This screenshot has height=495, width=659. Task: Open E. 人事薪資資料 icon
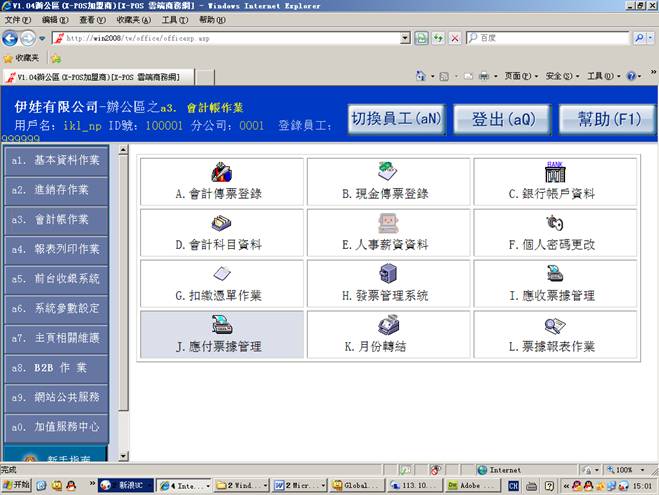(x=387, y=223)
